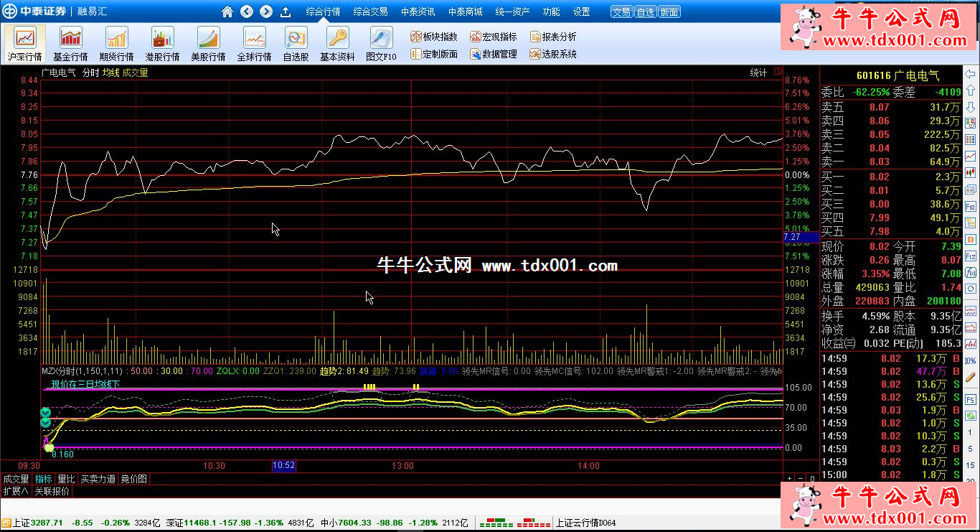
Task: Switch to the 竞价图 bottom tab
Action: pos(133,479)
